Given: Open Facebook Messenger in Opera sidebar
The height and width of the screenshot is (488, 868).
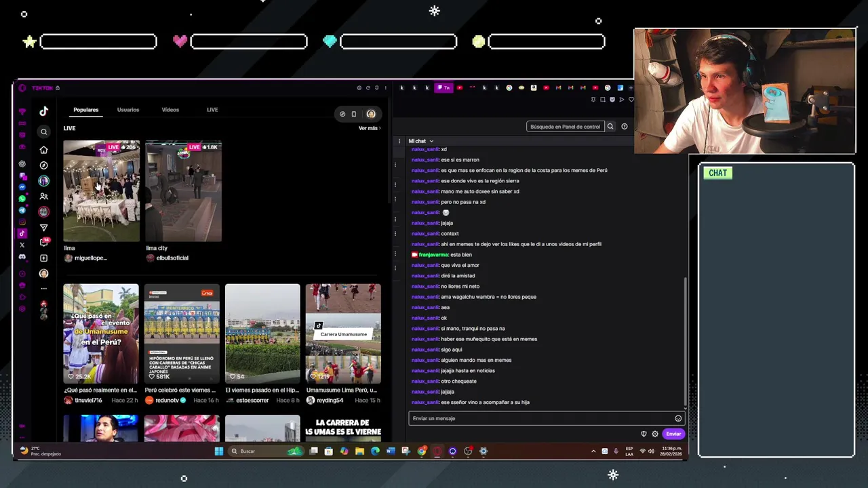Looking at the screenshot, I should pos(22,187).
